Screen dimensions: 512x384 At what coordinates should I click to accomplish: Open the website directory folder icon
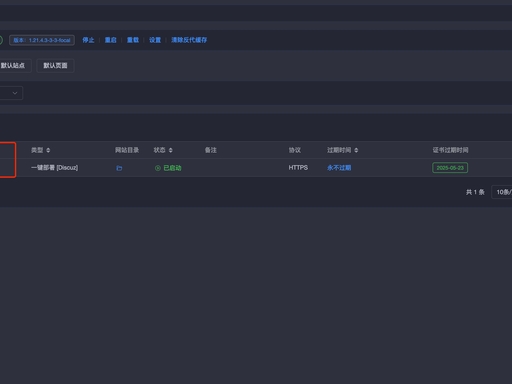click(x=119, y=168)
